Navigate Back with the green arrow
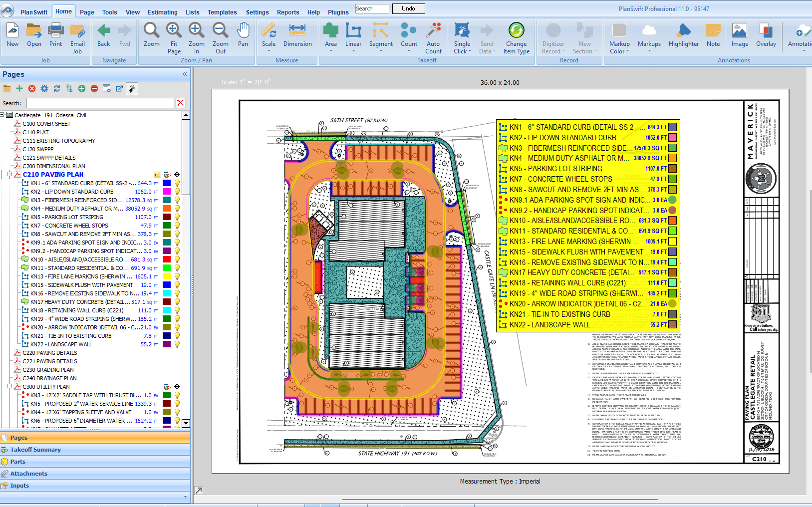The height and width of the screenshot is (507, 812). tap(104, 31)
